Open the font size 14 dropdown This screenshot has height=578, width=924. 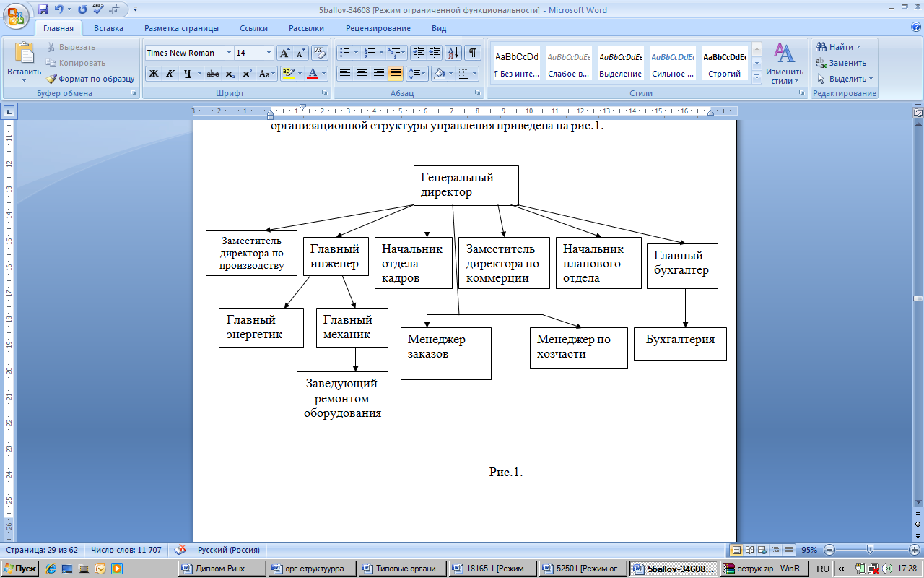pyautogui.click(x=269, y=53)
